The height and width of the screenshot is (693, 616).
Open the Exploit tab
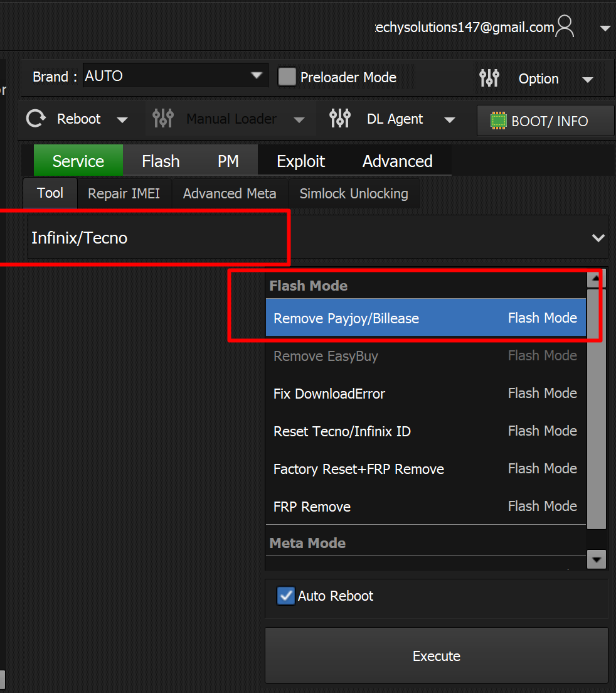pos(300,161)
